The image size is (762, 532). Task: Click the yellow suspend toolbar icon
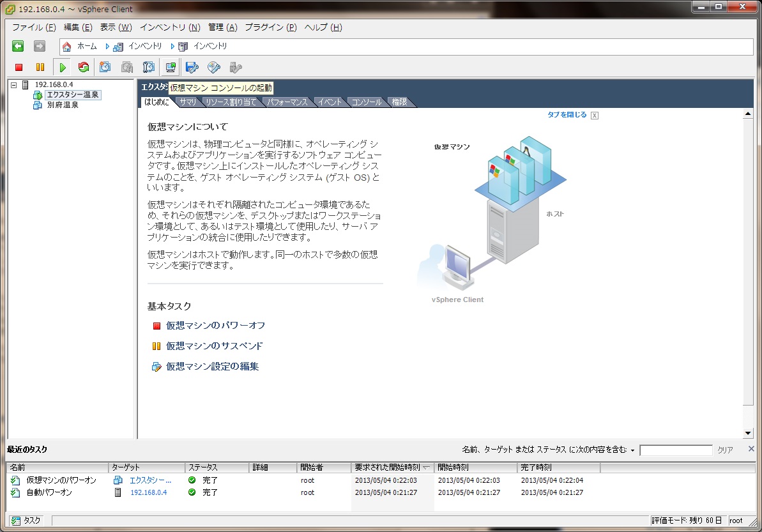tap(40, 67)
